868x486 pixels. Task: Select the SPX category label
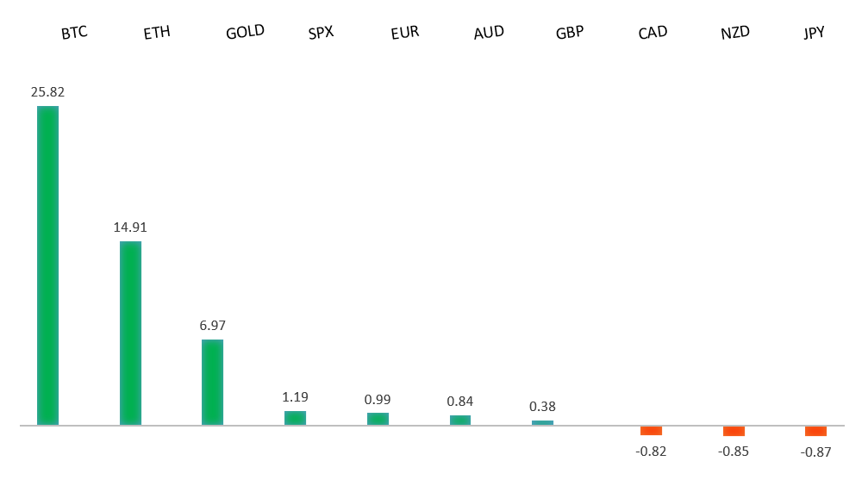tap(321, 34)
